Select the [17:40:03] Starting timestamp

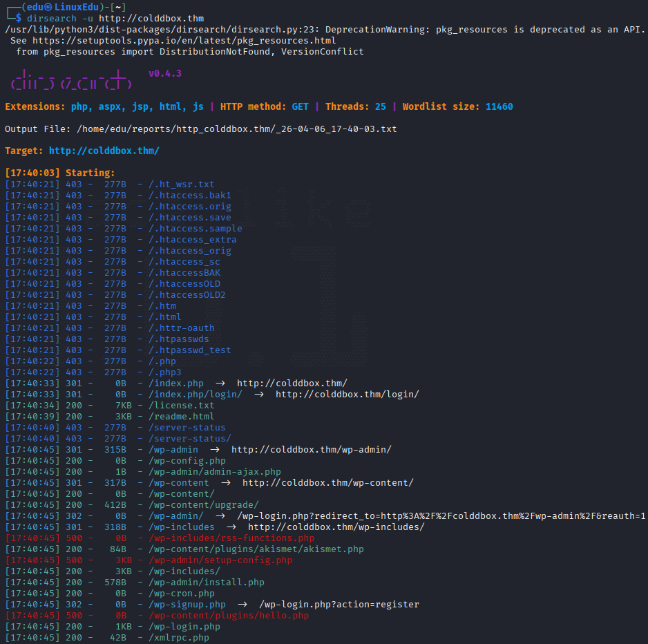tap(32, 173)
